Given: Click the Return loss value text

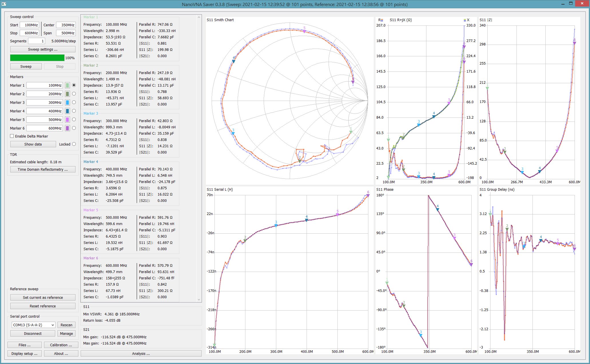Looking at the screenshot, I should [x=112, y=320].
